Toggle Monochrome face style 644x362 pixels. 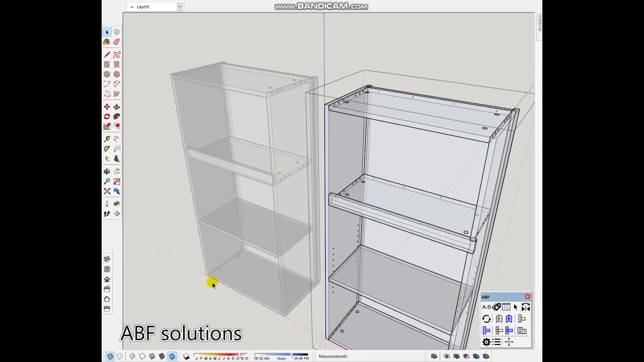[x=172, y=356]
